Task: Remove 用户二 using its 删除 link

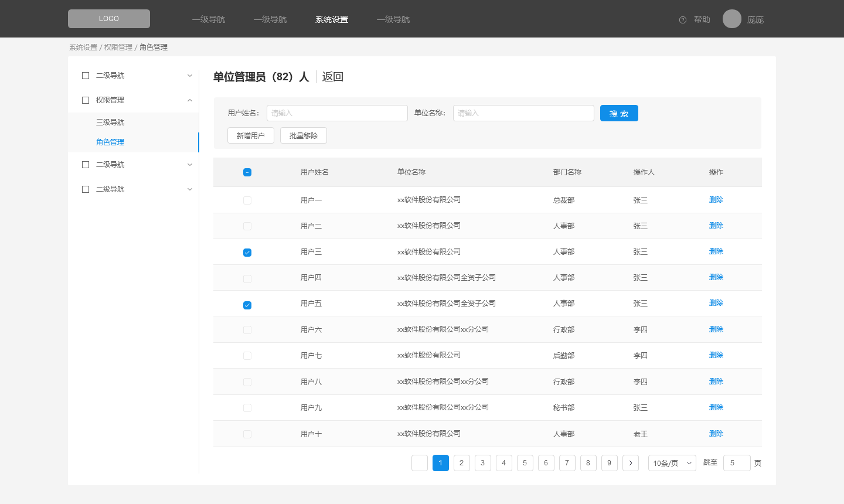Action: click(x=716, y=226)
